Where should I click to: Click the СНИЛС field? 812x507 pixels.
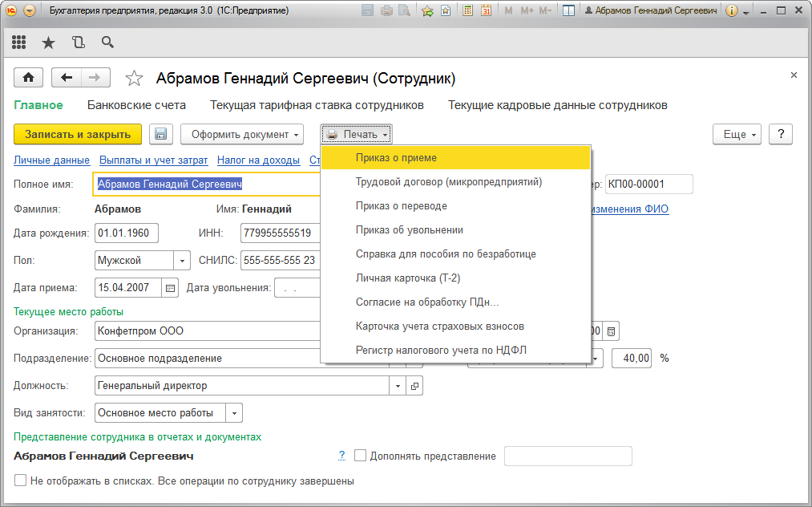tap(281, 260)
